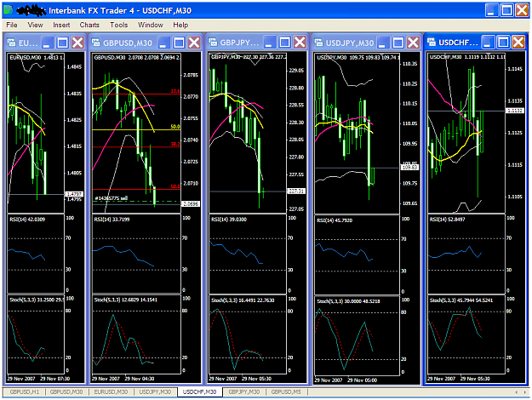Minimize the main Interbank FX Trader window
Viewport: 532px width, 400px height.
(x=491, y=10)
